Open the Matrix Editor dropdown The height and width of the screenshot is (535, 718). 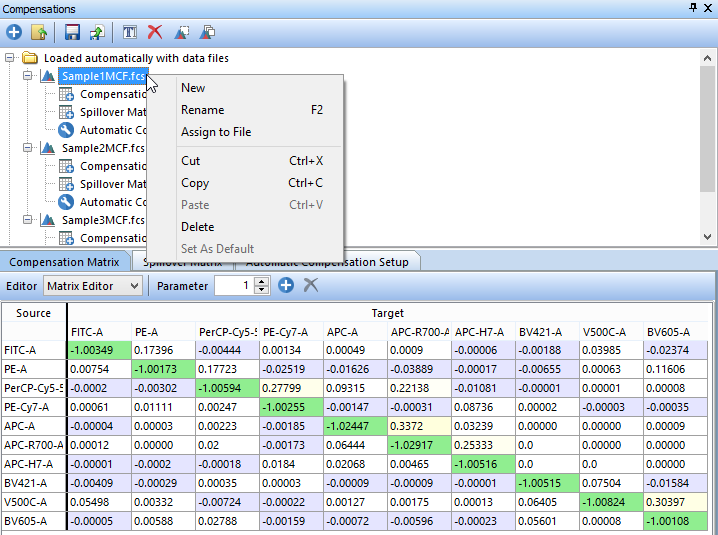(x=92, y=286)
